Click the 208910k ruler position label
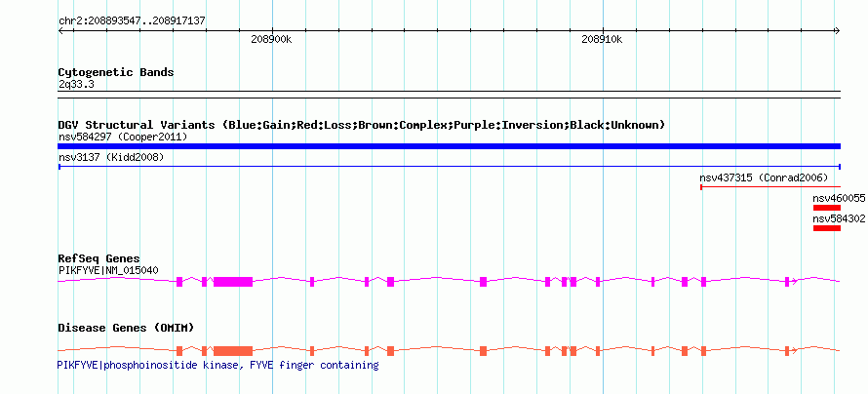The image size is (868, 394). (x=603, y=39)
